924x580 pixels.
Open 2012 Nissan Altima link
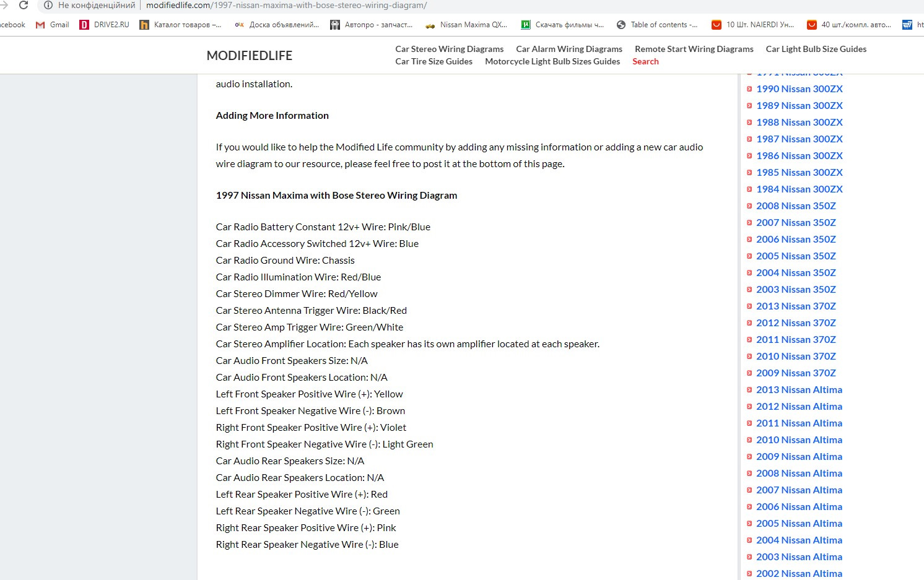(x=799, y=406)
